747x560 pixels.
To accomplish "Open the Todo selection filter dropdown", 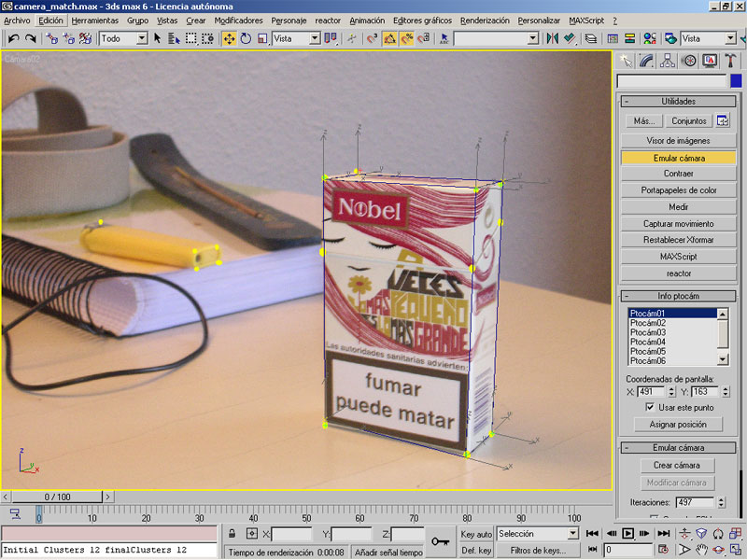I will [142, 38].
